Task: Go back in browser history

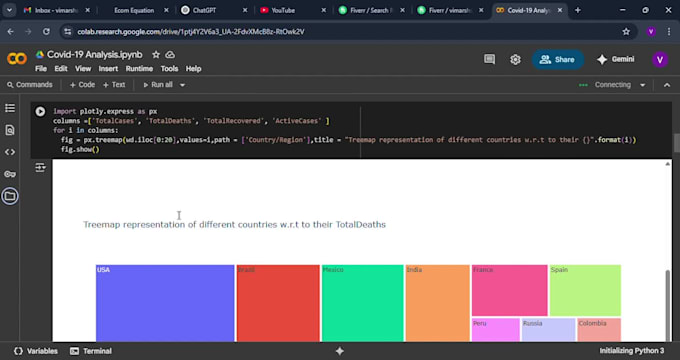Action: (x=10, y=32)
